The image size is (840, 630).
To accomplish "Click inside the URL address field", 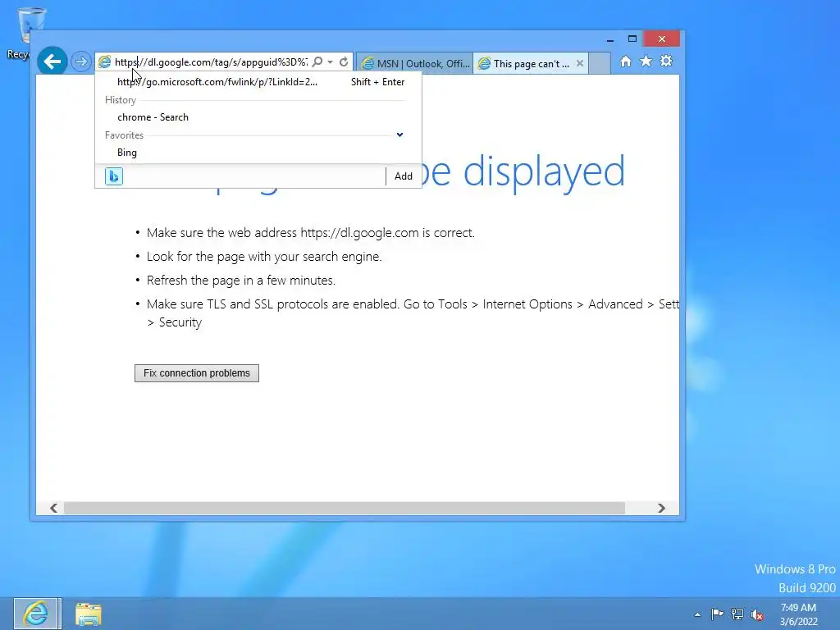I will point(212,62).
